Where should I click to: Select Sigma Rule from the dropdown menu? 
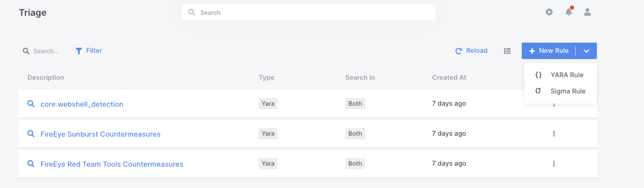[560, 91]
